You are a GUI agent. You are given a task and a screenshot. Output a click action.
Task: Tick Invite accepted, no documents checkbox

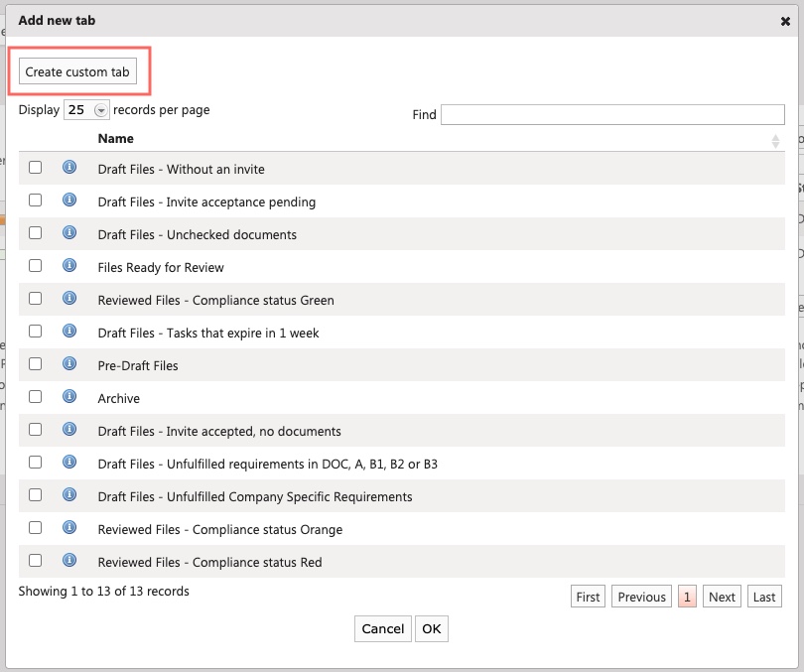click(36, 430)
